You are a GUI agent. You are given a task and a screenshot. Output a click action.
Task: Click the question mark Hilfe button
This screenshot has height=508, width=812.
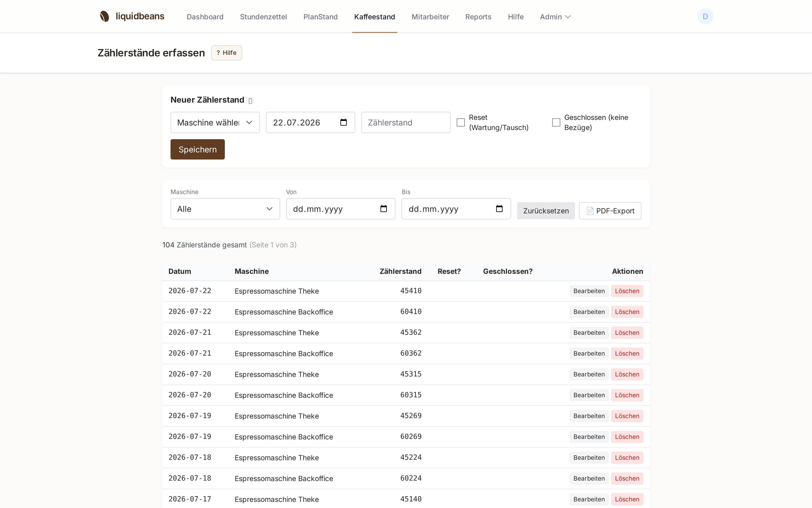point(227,53)
